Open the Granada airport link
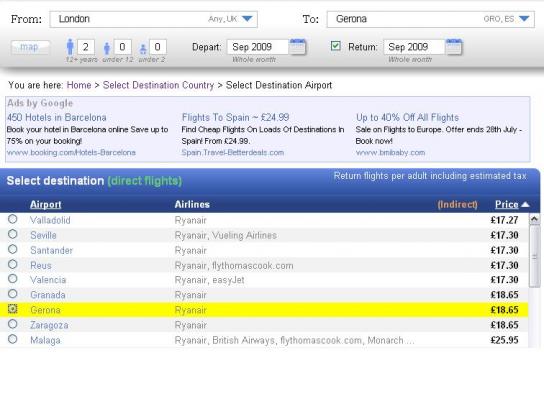This screenshot has width=544, height=419. (x=48, y=295)
